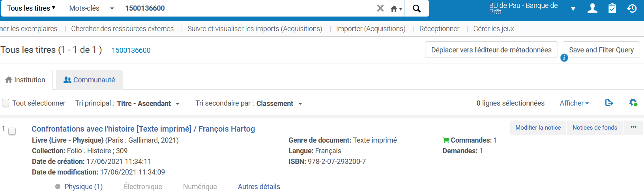The height and width of the screenshot is (195, 644).
Task: Click the blue info icon badge
Action: pos(564,58)
